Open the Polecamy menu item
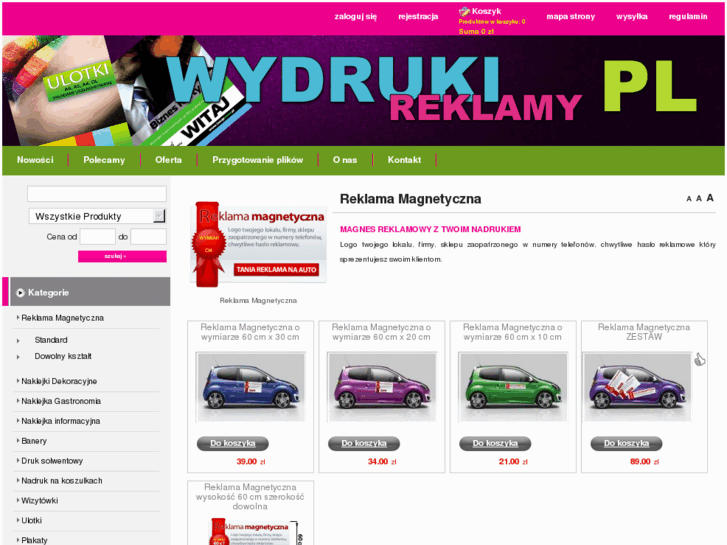Image resolution: width=727 pixels, height=545 pixels. tap(104, 160)
